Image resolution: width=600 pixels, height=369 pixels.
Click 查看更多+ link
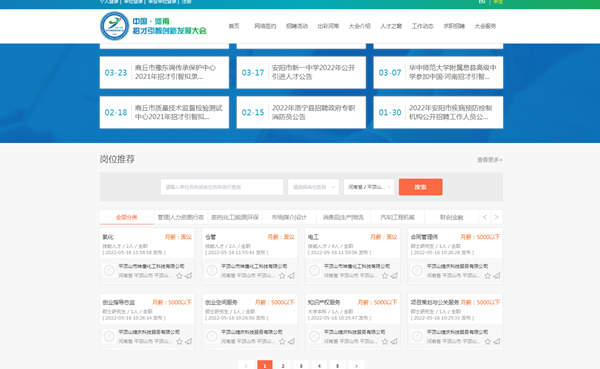tap(489, 160)
